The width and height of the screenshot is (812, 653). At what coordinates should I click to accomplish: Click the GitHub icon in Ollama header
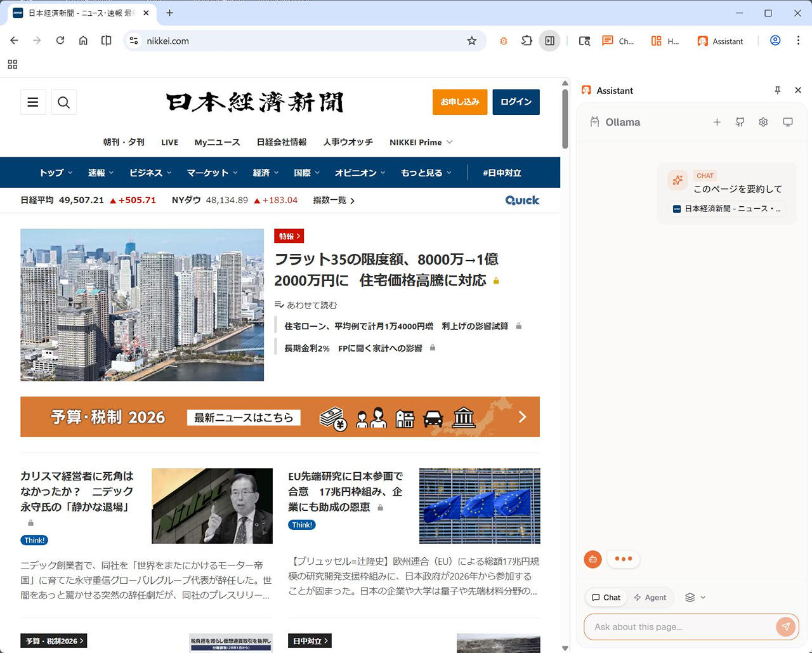(x=740, y=122)
